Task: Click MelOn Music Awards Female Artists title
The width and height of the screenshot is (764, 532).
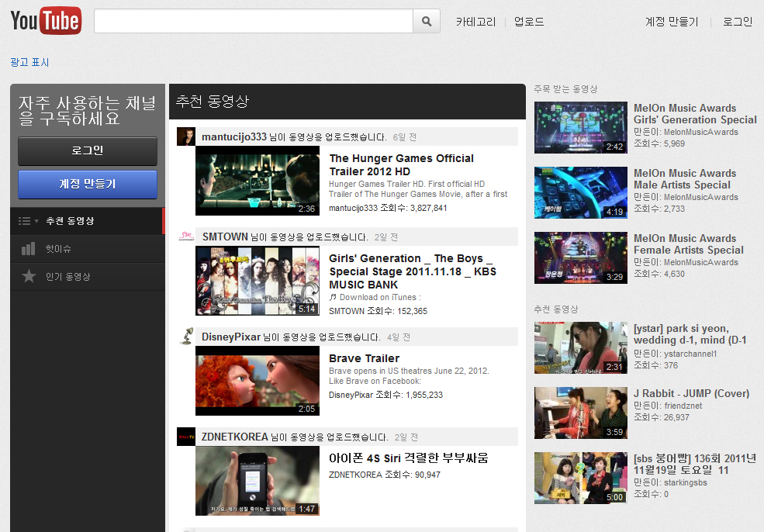Action: pos(689,244)
